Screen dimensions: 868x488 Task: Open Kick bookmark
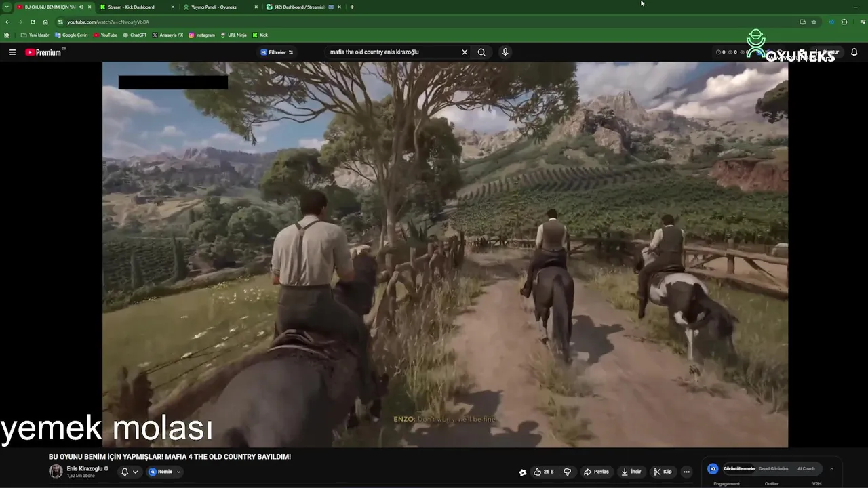(x=260, y=35)
